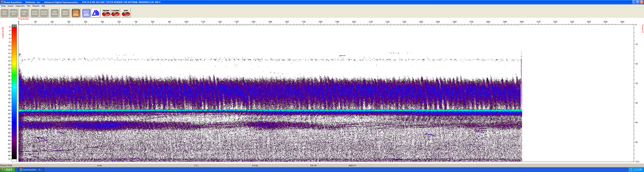Click the START PINGS button
Screen dimensions: 644x172
(35, 13)
